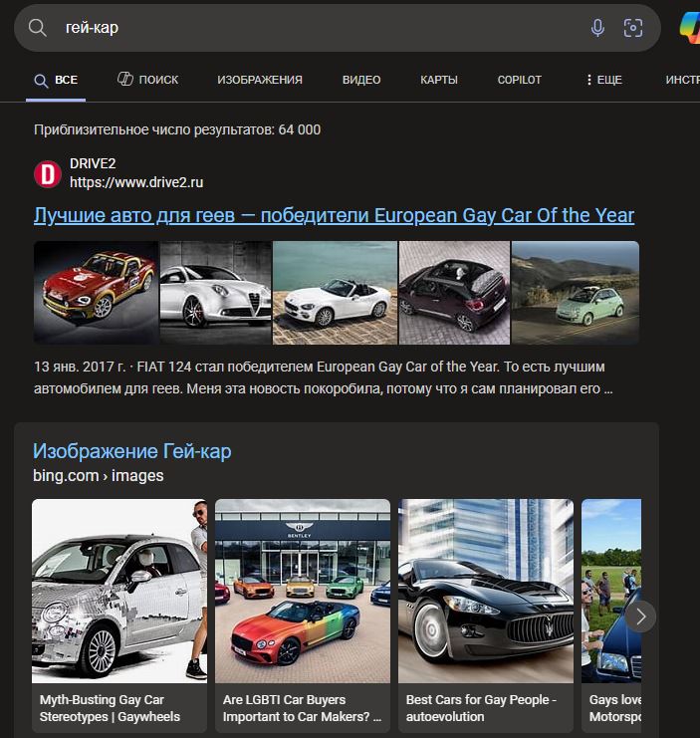Open the Лучшие авто для геев result link
Image resolution: width=700 pixels, height=738 pixels.
334,215
